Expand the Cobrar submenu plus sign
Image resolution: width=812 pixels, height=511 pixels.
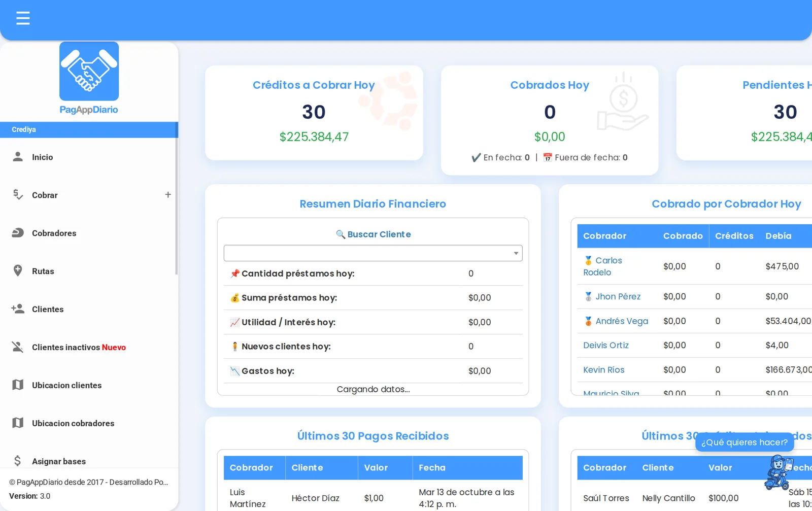click(168, 194)
